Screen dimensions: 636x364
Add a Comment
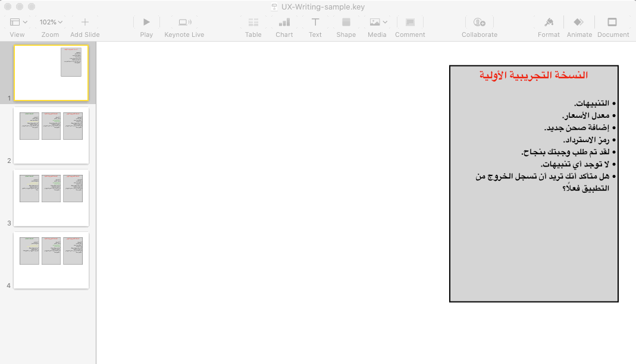click(409, 21)
